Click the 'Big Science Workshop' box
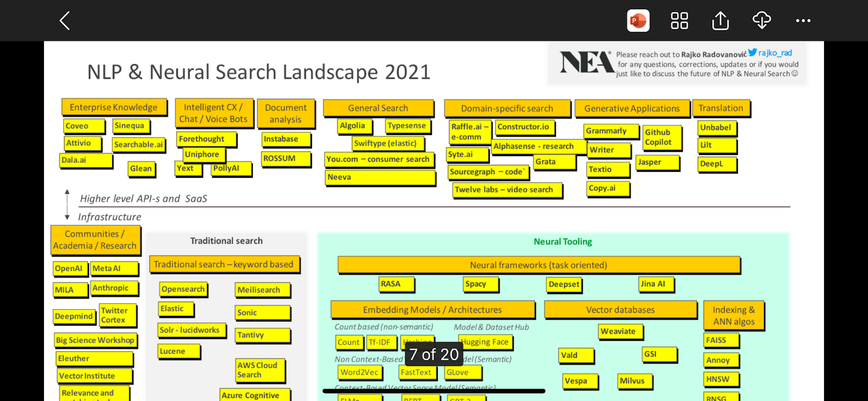 (x=95, y=340)
